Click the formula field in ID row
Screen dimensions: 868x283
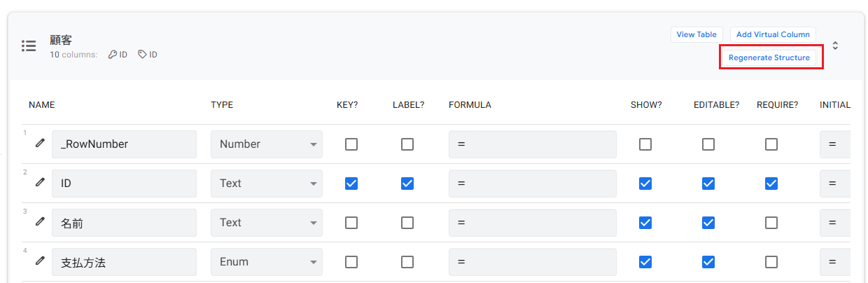pyautogui.click(x=532, y=184)
